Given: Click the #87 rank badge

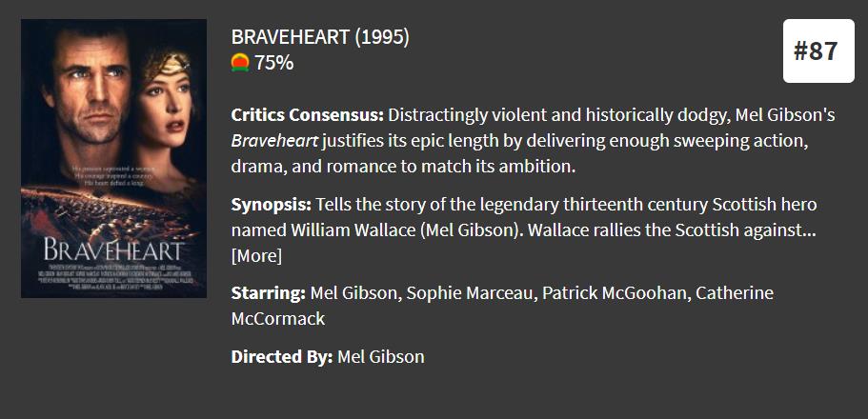Looking at the screenshot, I should [816, 51].
